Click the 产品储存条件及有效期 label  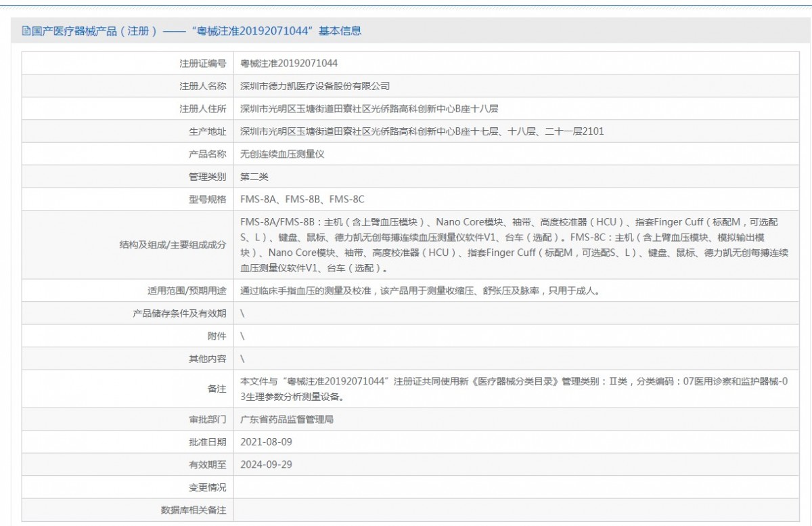pos(179,313)
